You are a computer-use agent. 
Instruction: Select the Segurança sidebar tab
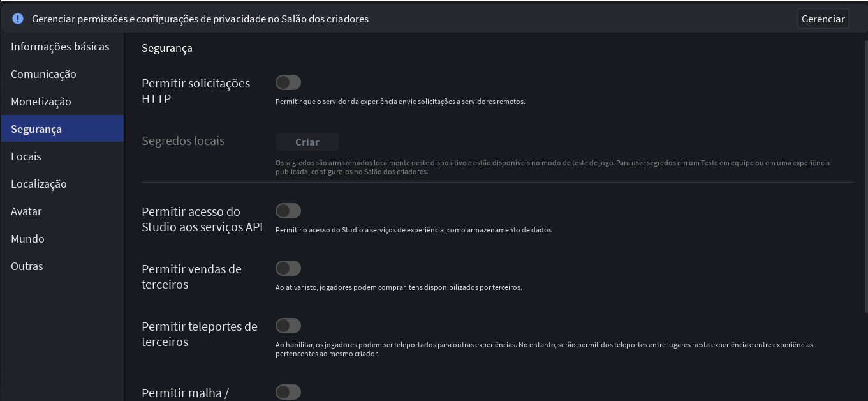click(x=36, y=129)
